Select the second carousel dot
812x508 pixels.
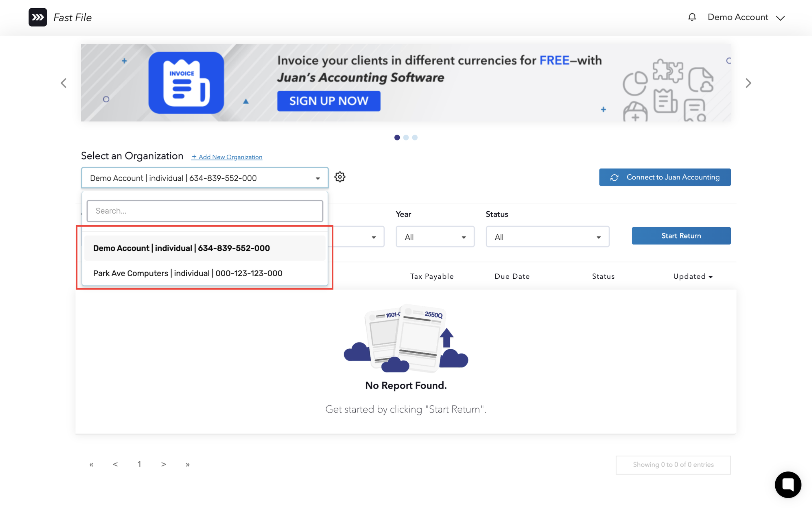406,137
